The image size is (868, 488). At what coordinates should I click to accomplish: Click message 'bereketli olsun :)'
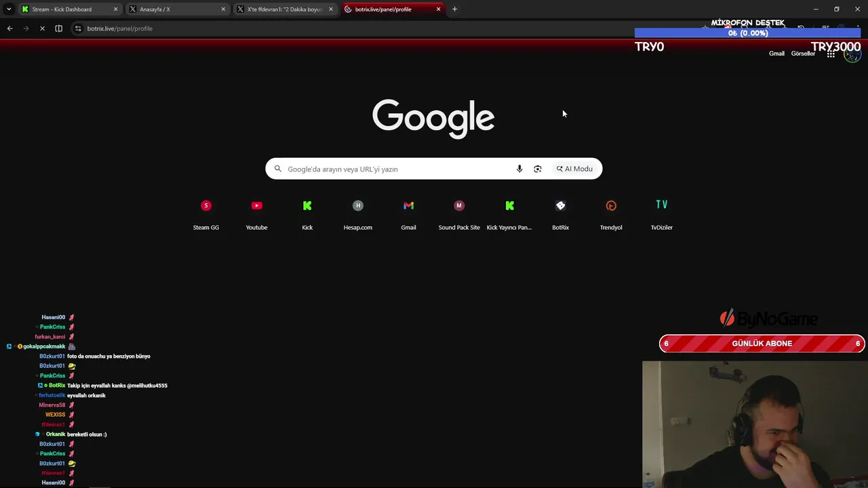(x=87, y=434)
